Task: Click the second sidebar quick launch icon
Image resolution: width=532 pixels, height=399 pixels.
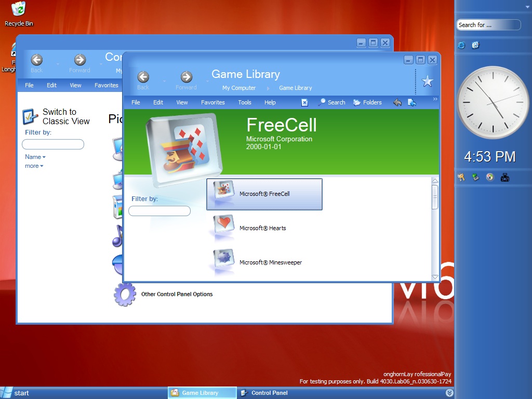Action: pyautogui.click(x=476, y=45)
